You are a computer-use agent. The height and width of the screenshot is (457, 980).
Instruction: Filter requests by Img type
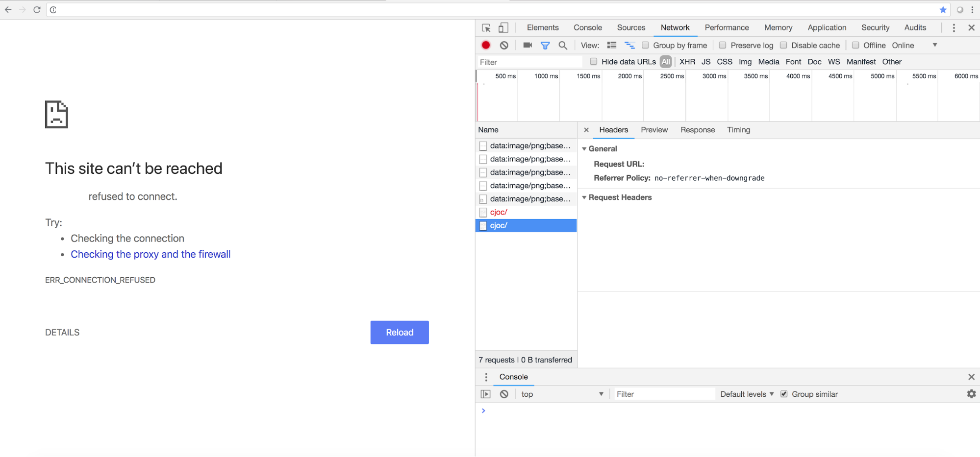click(745, 61)
